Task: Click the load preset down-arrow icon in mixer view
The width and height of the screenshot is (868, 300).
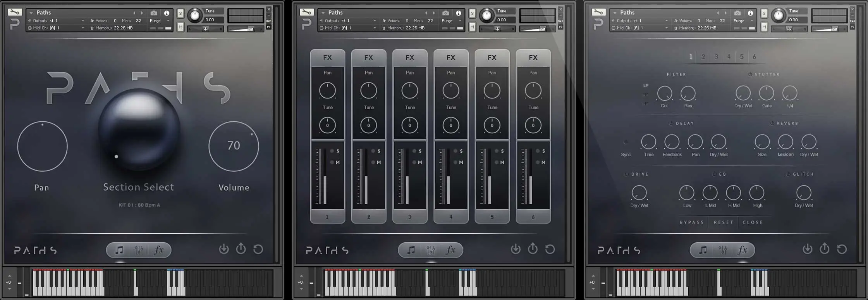Action: [516, 249]
